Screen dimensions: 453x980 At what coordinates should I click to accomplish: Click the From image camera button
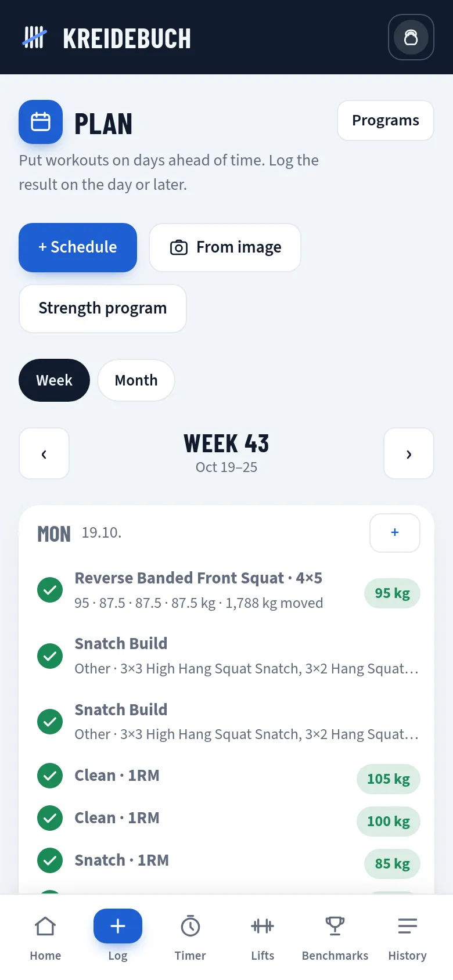point(225,247)
